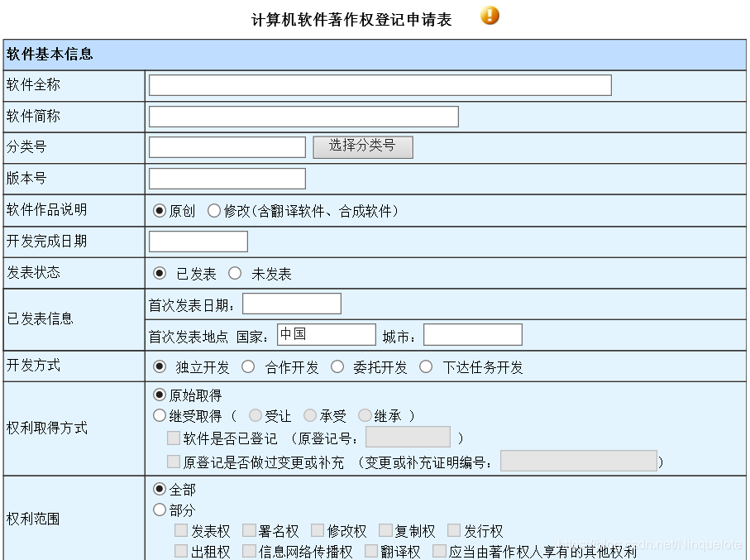Image resolution: width=750 pixels, height=560 pixels.
Task: Select the 继承 acquisition option
Action: (365, 415)
